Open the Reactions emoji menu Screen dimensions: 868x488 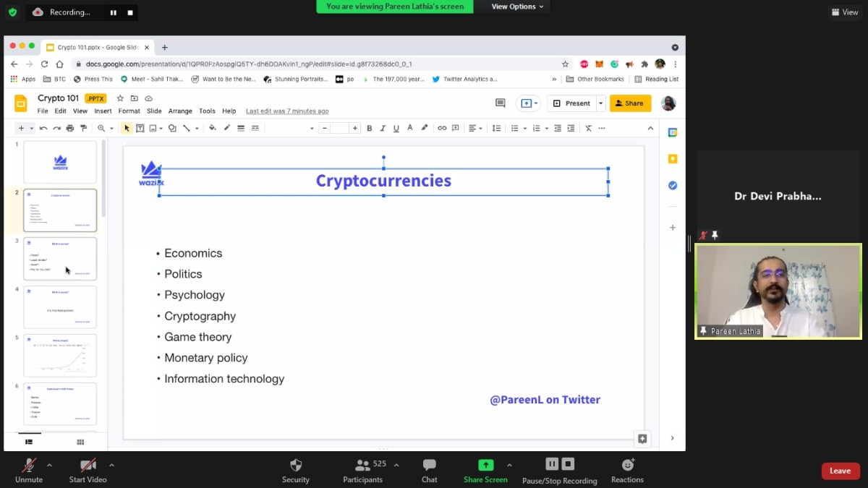click(x=627, y=466)
